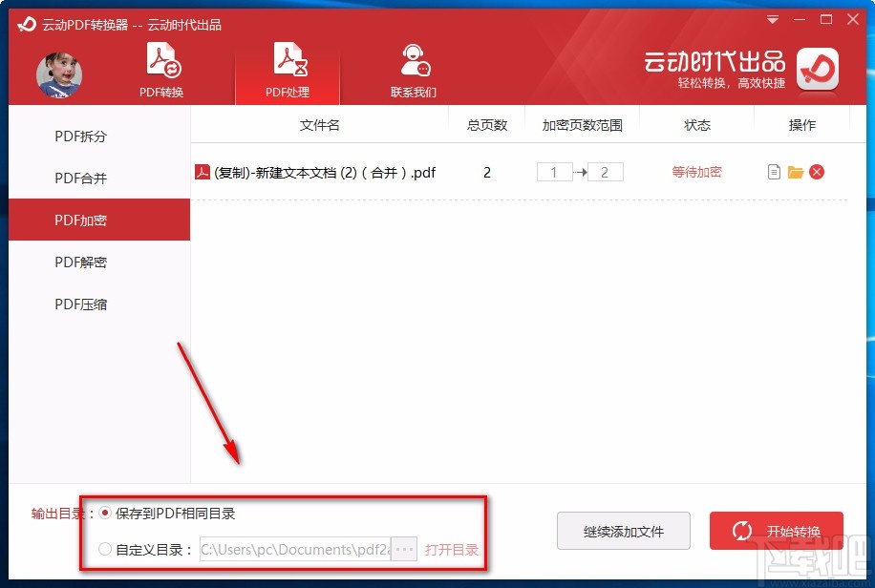Click the red PDF icon beside the filename
875x588 pixels.
(x=202, y=172)
